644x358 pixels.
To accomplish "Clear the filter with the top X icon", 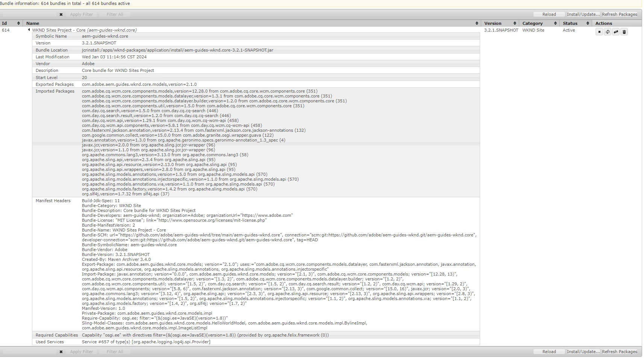I will [x=61, y=14].
